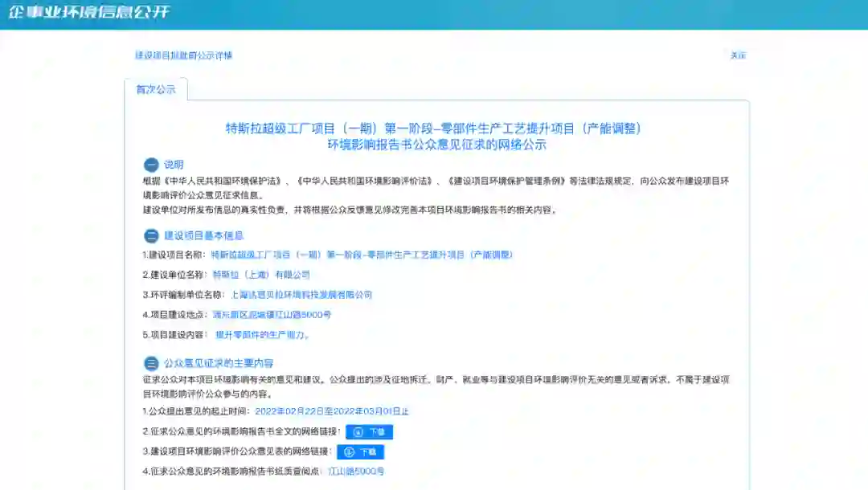Click the date range 2022年02月22日至2022年03月01日止
This screenshot has width=868, height=490.
click(332, 411)
